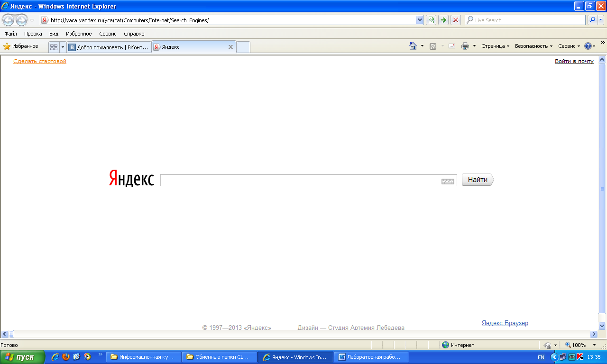Click the Print printer icon

click(x=465, y=46)
